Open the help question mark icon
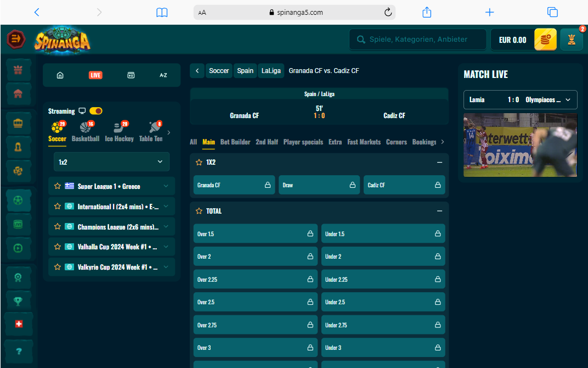 pyautogui.click(x=19, y=351)
